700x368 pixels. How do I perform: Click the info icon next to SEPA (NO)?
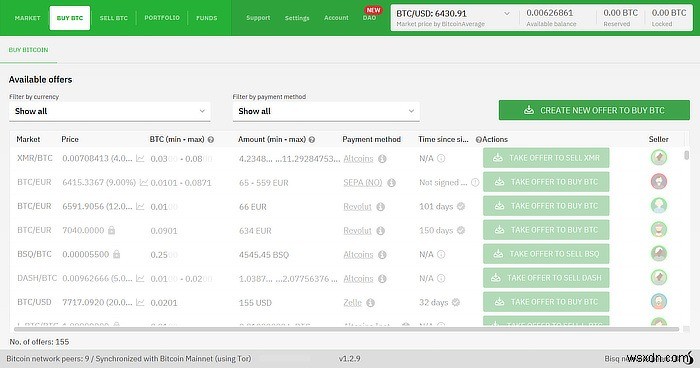(x=392, y=183)
